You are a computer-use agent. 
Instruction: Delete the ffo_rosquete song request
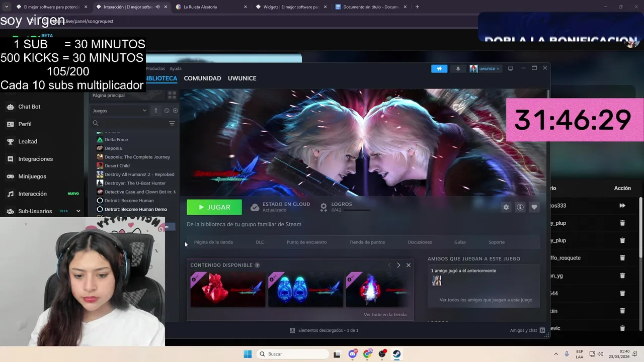click(622, 258)
